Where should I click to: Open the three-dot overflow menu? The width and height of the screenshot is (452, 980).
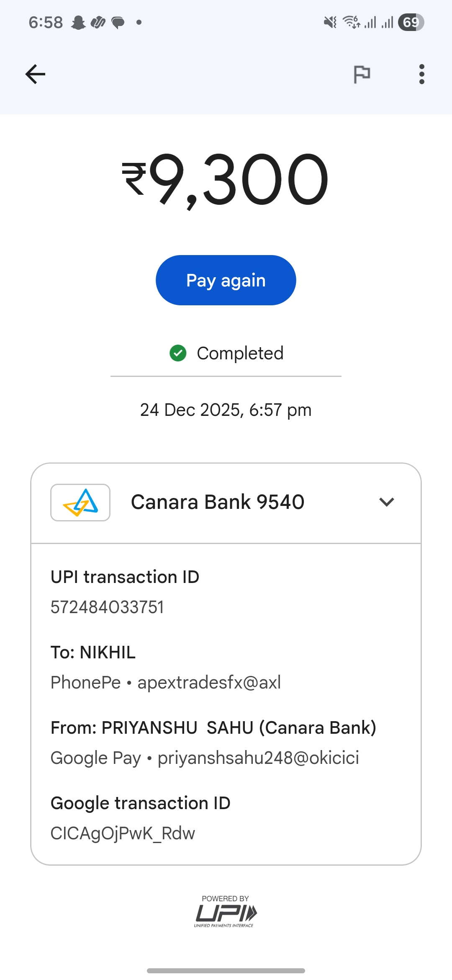[421, 75]
